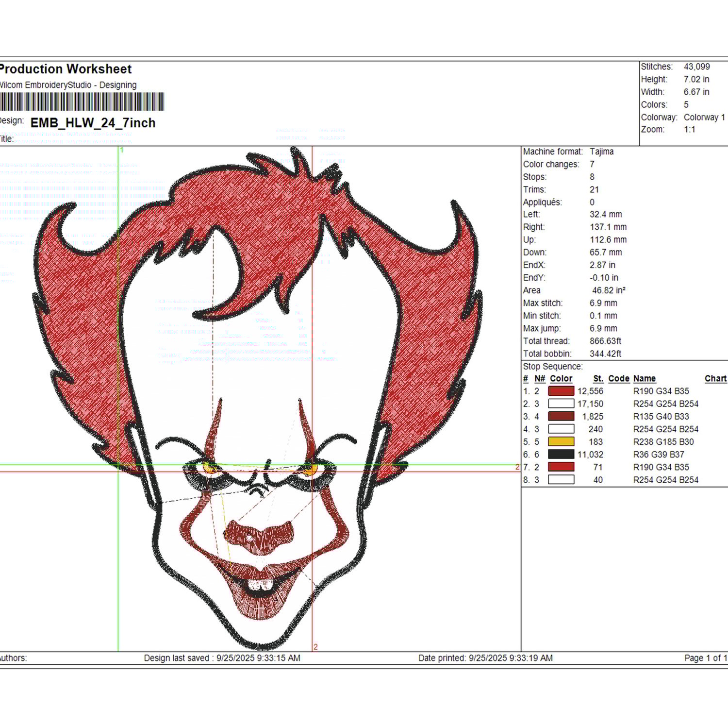Screen dimensions: 728x726
Task: Click the red swatch in the 71-stitch row
Action: pyautogui.click(x=561, y=467)
